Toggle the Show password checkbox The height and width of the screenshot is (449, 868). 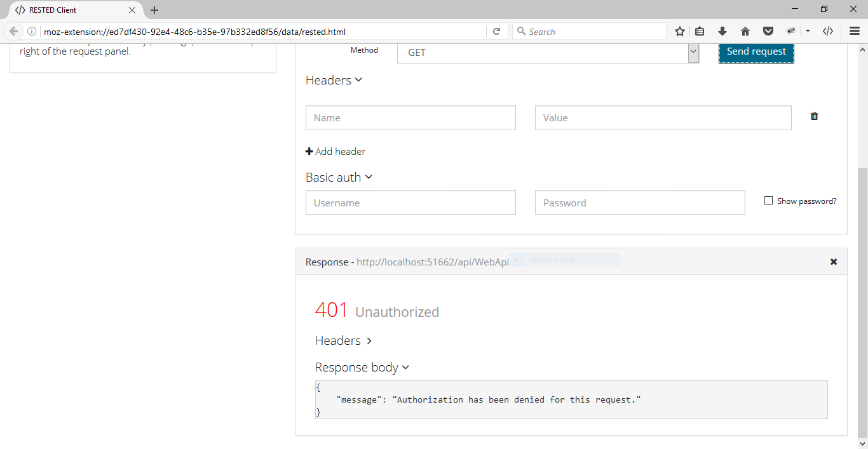pos(768,201)
